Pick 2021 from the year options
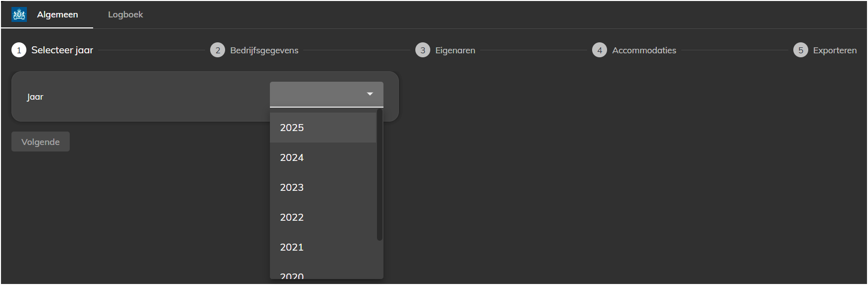Viewport: 868px width, 285px height. coord(323,247)
